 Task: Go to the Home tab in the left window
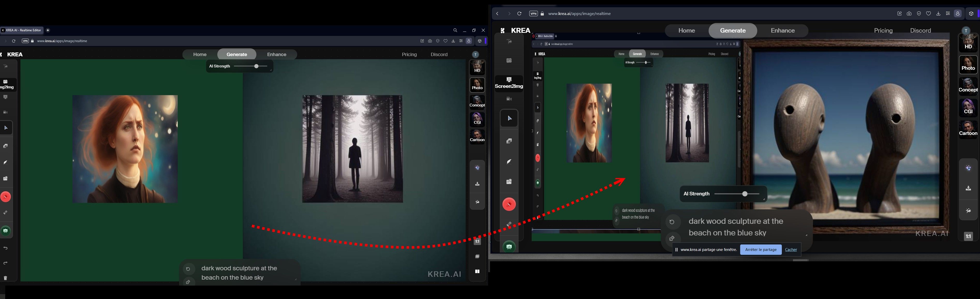click(200, 55)
